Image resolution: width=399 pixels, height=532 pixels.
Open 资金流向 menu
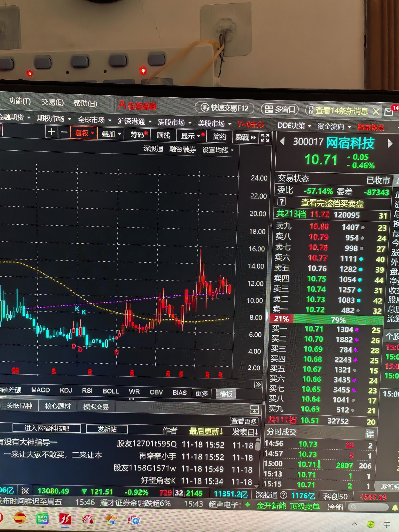click(x=334, y=127)
